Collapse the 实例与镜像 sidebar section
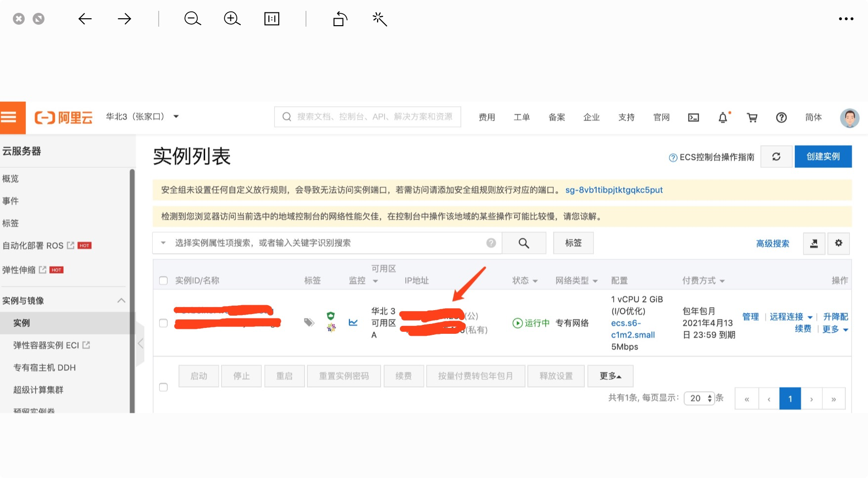 (x=121, y=301)
